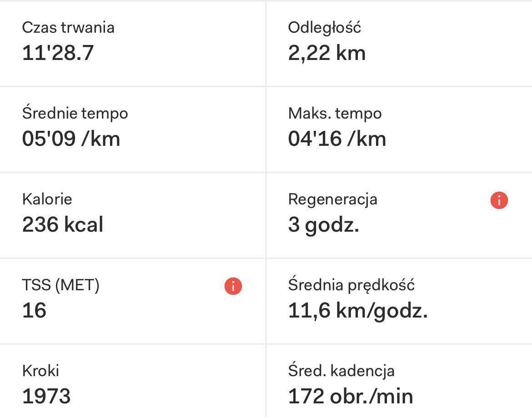Click the Maks. tempo label
Viewport: 532px width, 417px height.
pyautogui.click(x=335, y=113)
